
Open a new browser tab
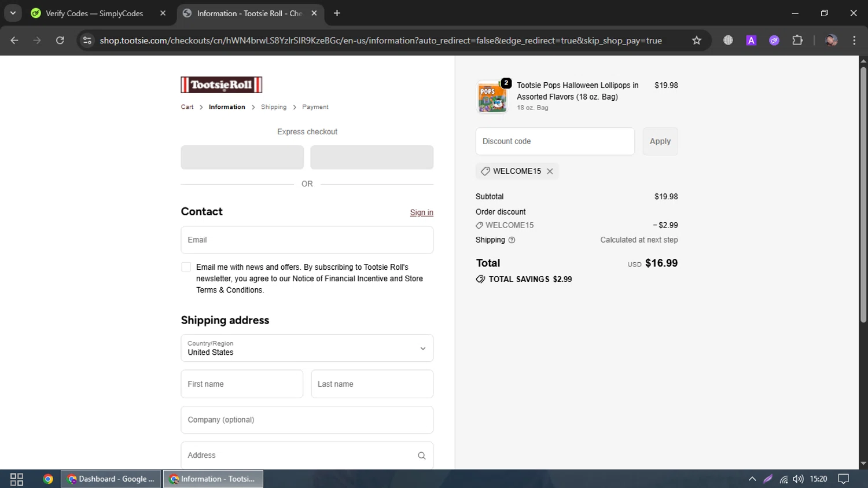tap(337, 13)
